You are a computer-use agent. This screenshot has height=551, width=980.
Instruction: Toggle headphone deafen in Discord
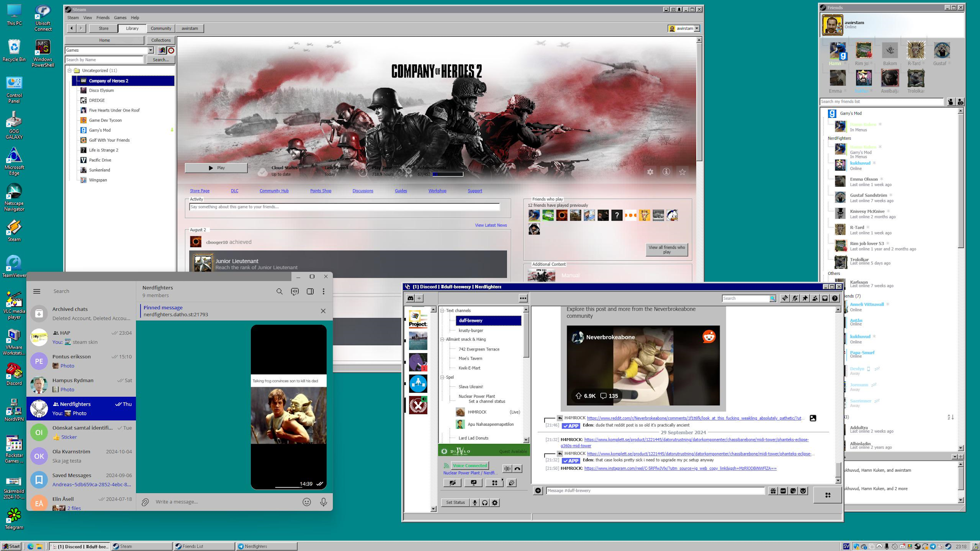click(485, 502)
